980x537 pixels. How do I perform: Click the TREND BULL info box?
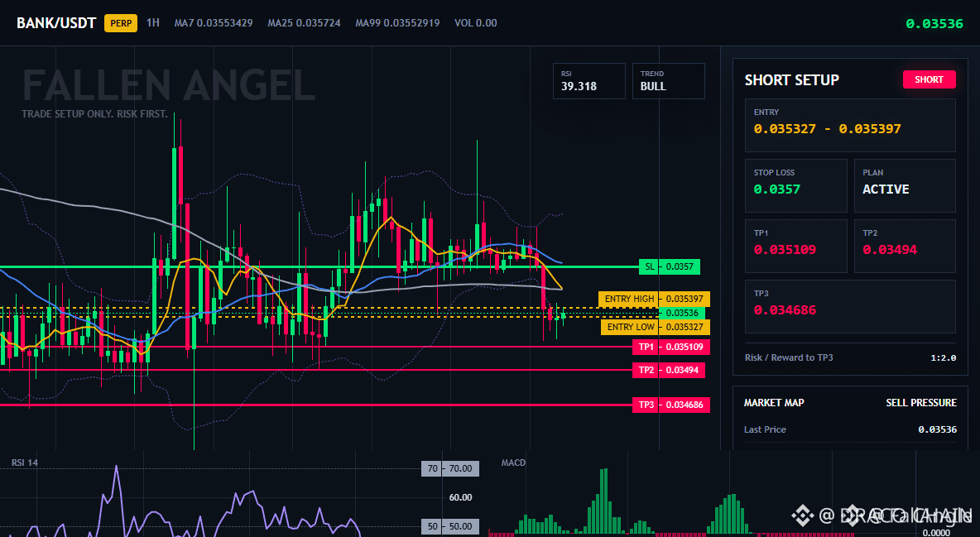pyautogui.click(x=668, y=81)
